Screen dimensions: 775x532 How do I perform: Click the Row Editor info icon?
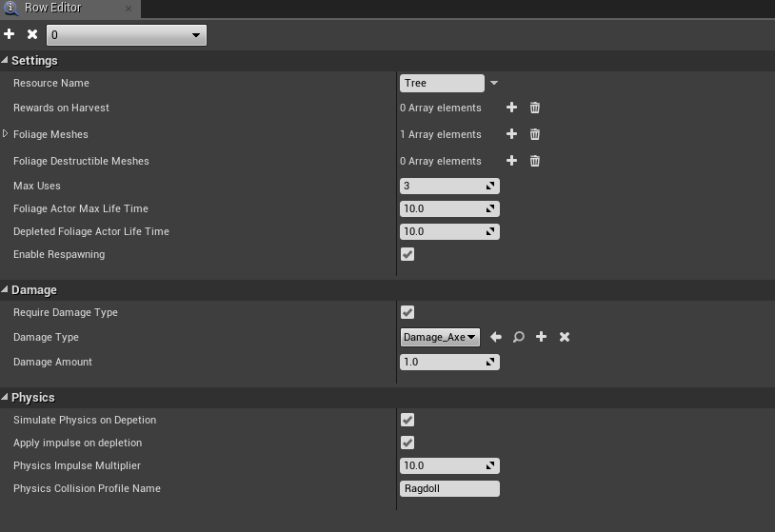tap(10, 8)
